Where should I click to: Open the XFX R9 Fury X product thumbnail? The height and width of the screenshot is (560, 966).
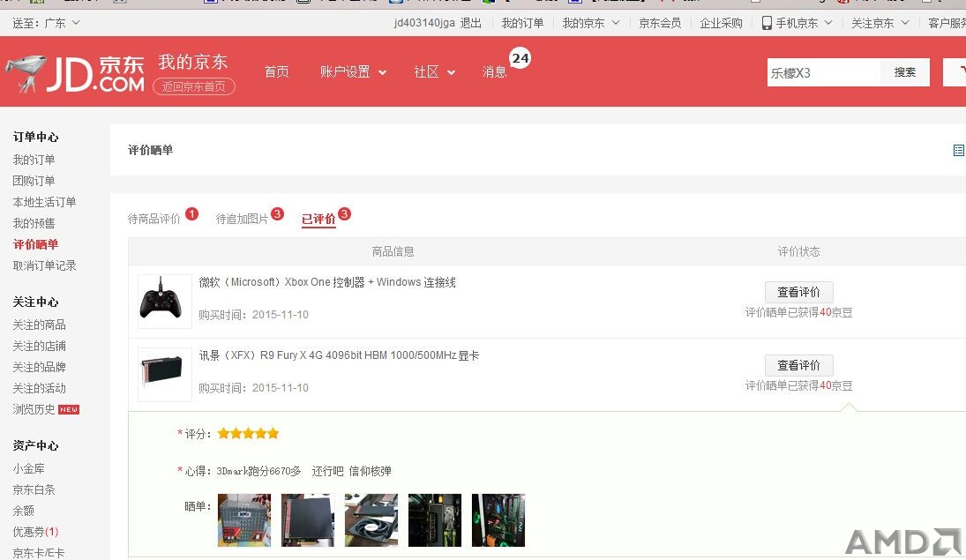click(164, 374)
